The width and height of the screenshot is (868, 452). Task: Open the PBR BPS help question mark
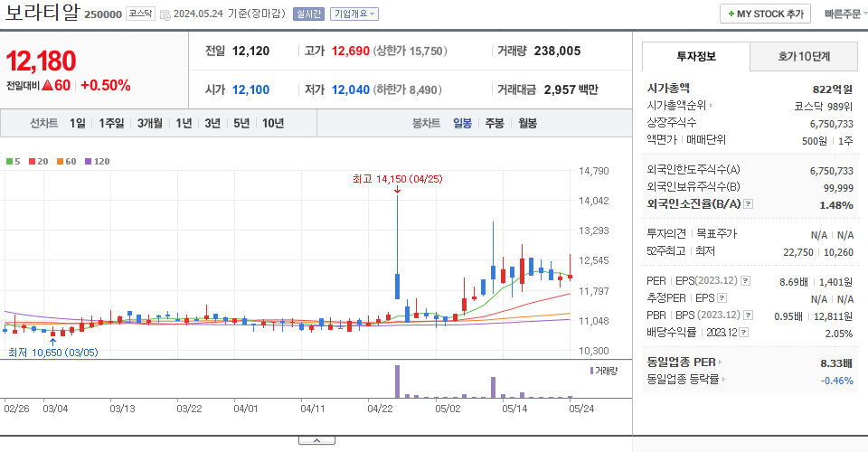pos(748,315)
